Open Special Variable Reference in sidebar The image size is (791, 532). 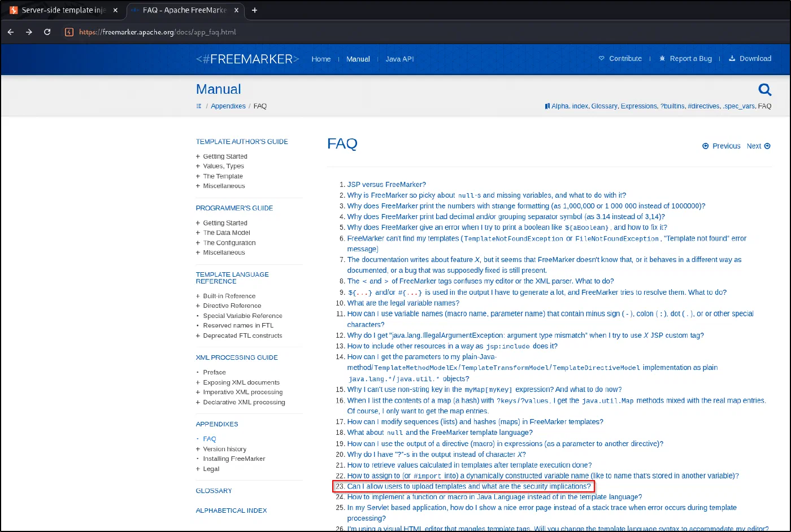(x=242, y=316)
